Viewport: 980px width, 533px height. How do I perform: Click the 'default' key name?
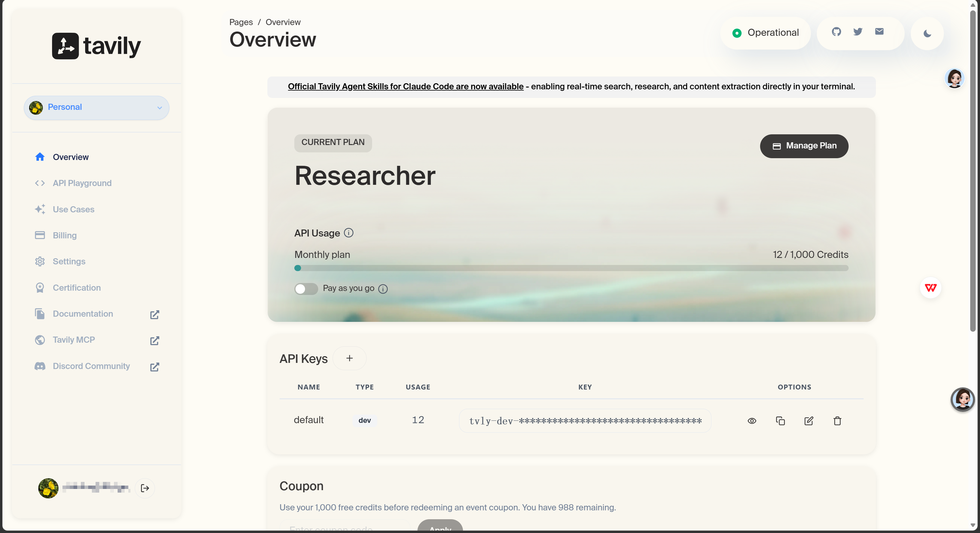[x=308, y=420]
